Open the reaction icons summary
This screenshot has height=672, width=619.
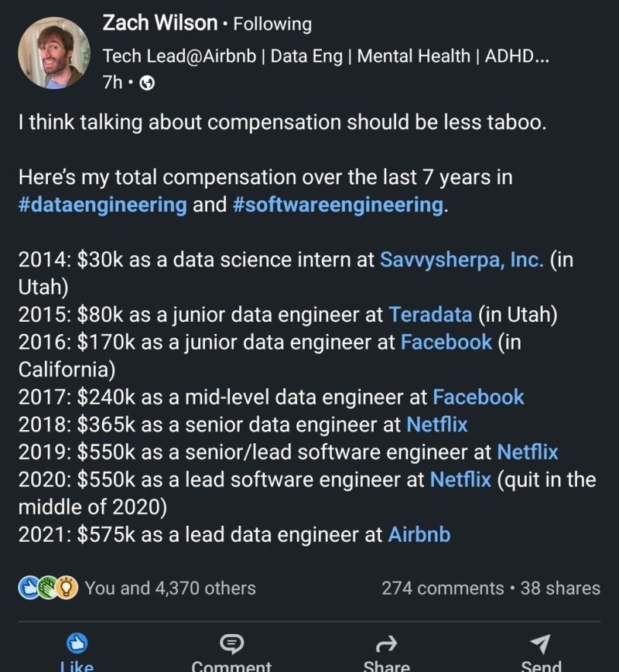click(49, 588)
